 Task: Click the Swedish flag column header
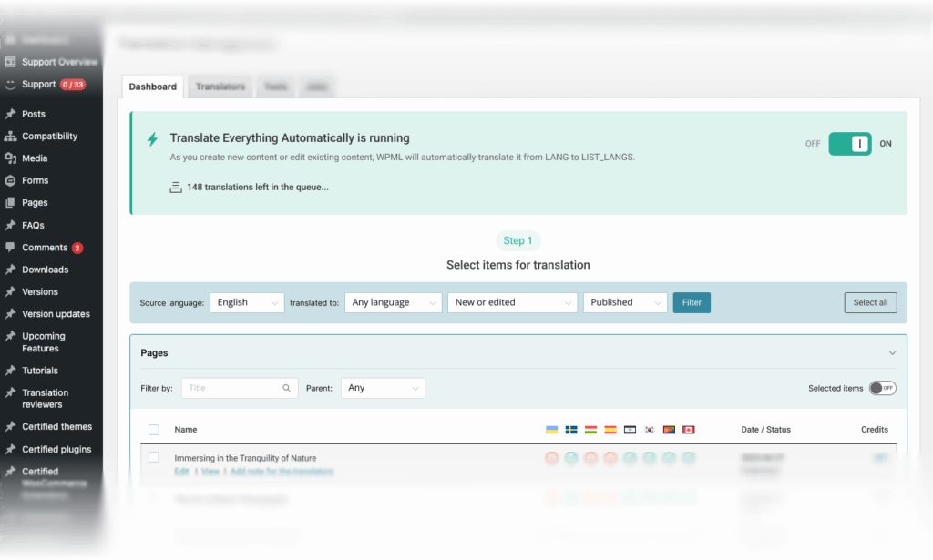tap(571, 430)
